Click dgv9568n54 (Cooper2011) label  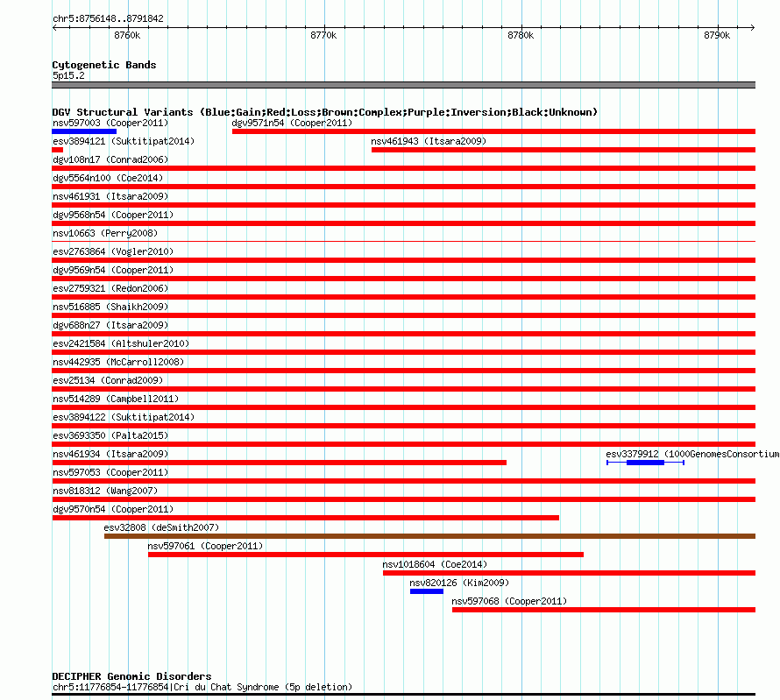(113, 215)
